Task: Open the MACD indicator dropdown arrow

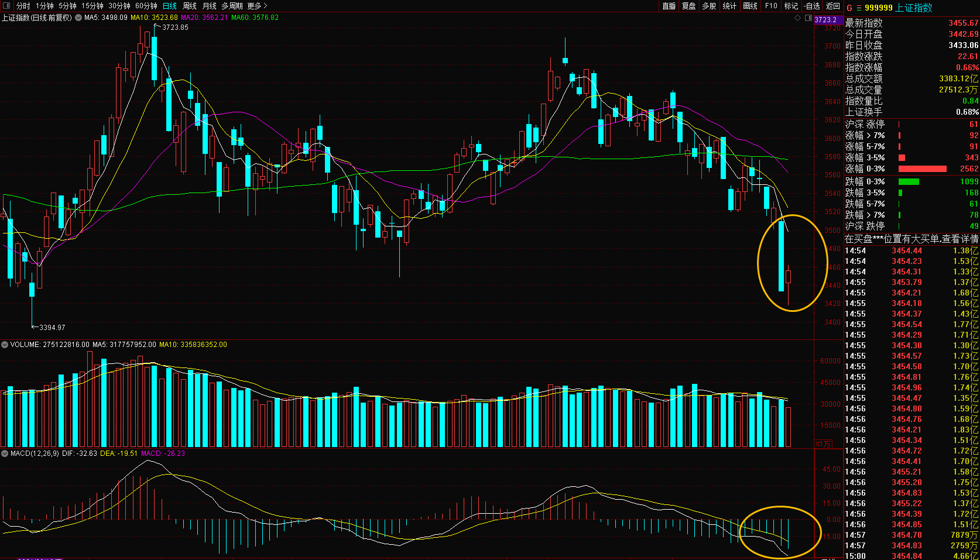Action: [x=5, y=454]
